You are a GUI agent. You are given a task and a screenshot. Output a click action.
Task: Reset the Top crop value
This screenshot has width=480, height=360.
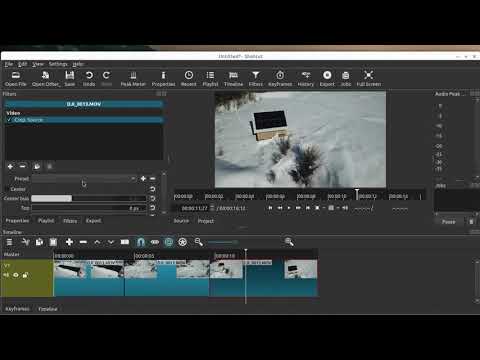click(x=153, y=208)
